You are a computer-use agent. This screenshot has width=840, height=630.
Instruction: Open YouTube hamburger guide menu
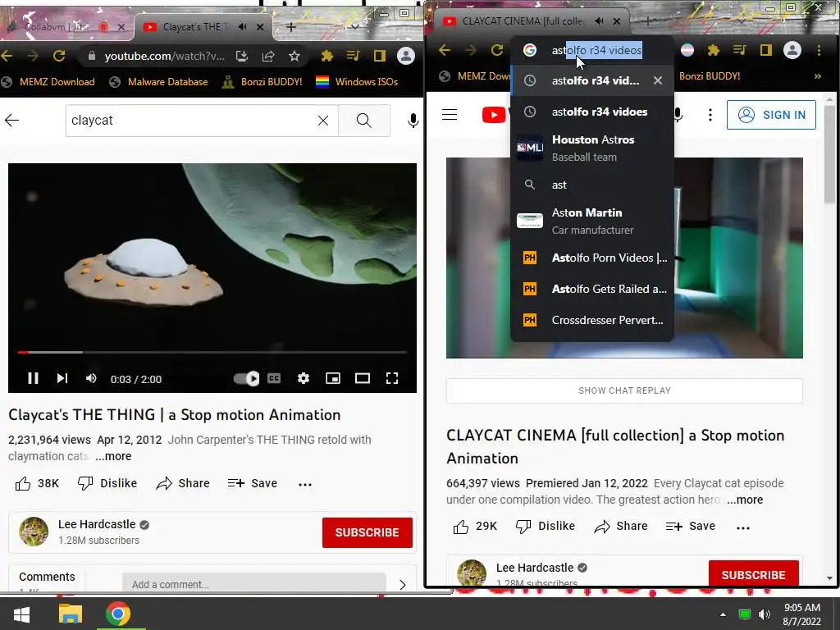click(450, 115)
